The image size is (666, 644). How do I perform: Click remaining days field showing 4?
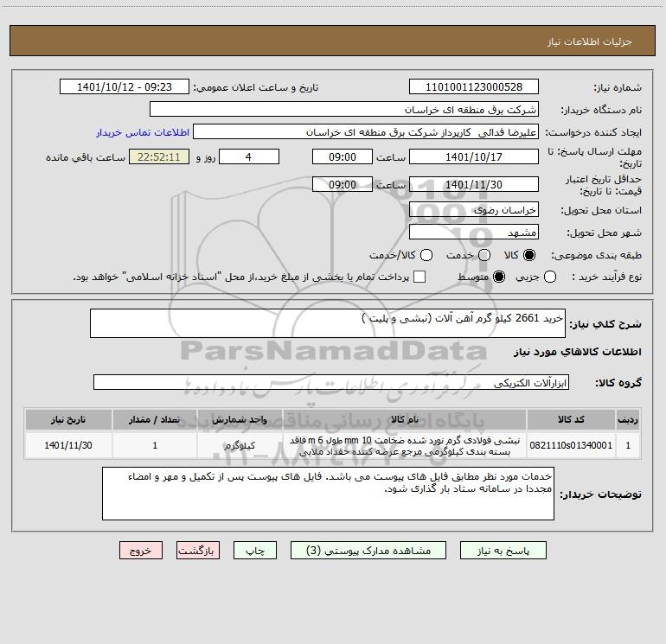[249, 156]
